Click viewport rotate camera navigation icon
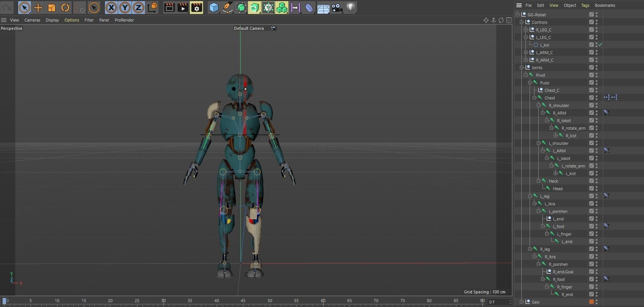 [x=501, y=20]
